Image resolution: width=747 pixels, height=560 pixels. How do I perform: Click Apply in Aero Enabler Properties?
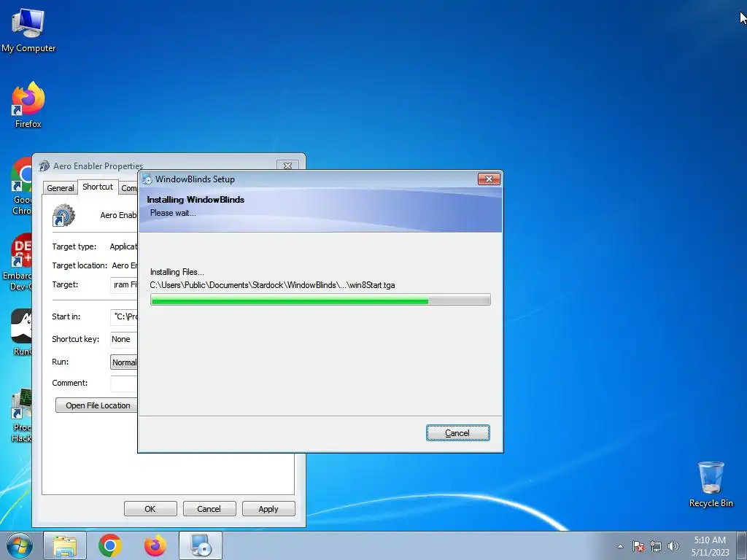pyautogui.click(x=268, y=508)
